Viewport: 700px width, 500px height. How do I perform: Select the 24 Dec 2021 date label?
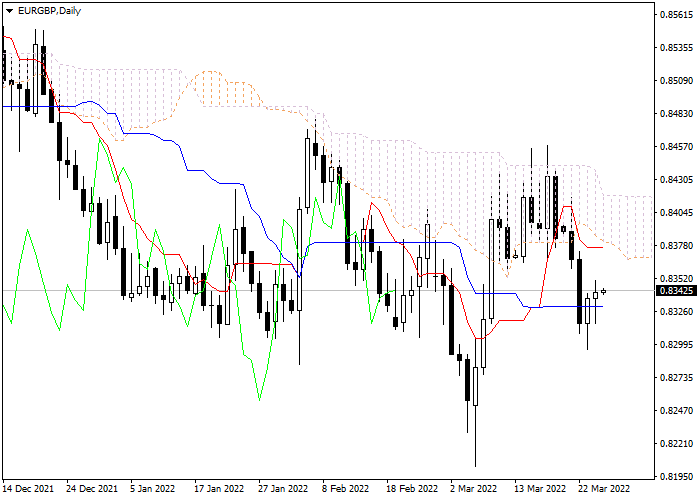point(92,488)
